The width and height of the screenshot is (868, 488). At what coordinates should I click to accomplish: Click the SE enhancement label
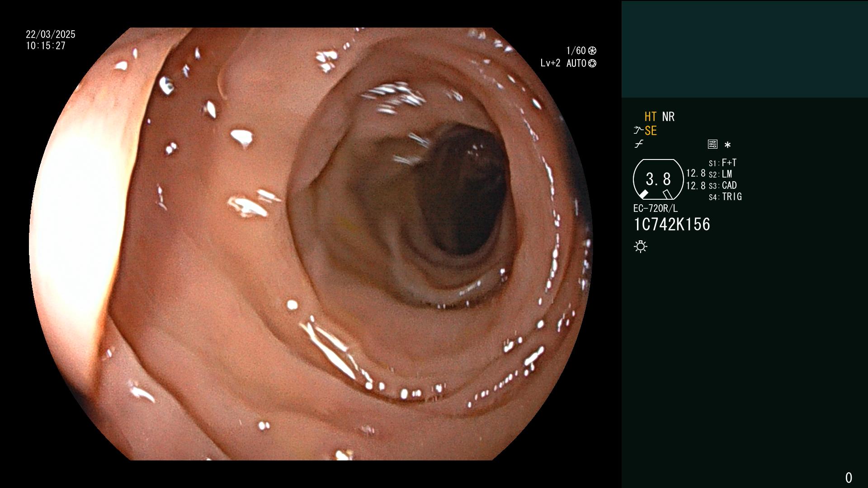point(651,131)
